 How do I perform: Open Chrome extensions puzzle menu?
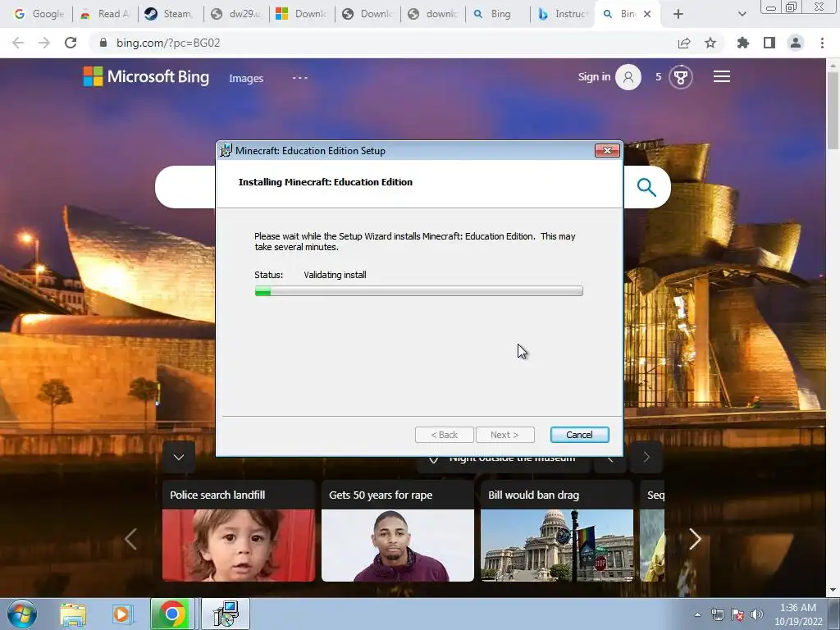[x=743, y=43]
